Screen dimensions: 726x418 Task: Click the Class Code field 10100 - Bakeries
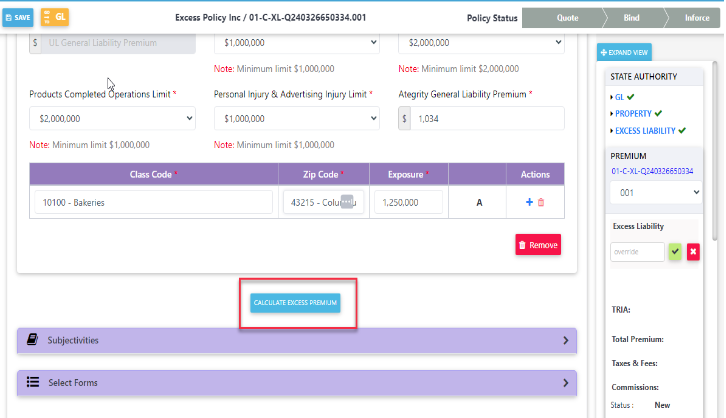tap(153, 202)
